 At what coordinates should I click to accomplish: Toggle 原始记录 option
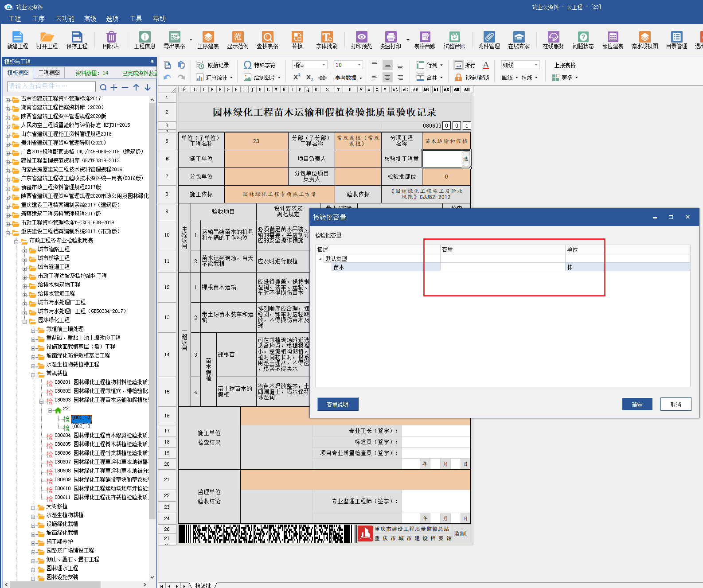click(x=213, y=65)
